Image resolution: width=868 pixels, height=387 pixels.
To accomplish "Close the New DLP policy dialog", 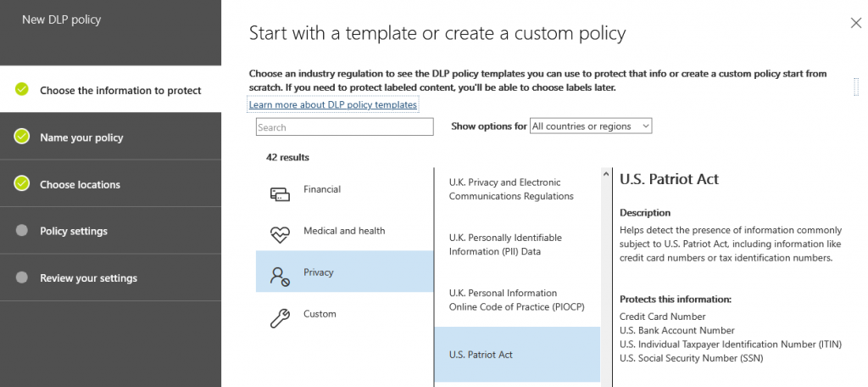I will (855, 24).
